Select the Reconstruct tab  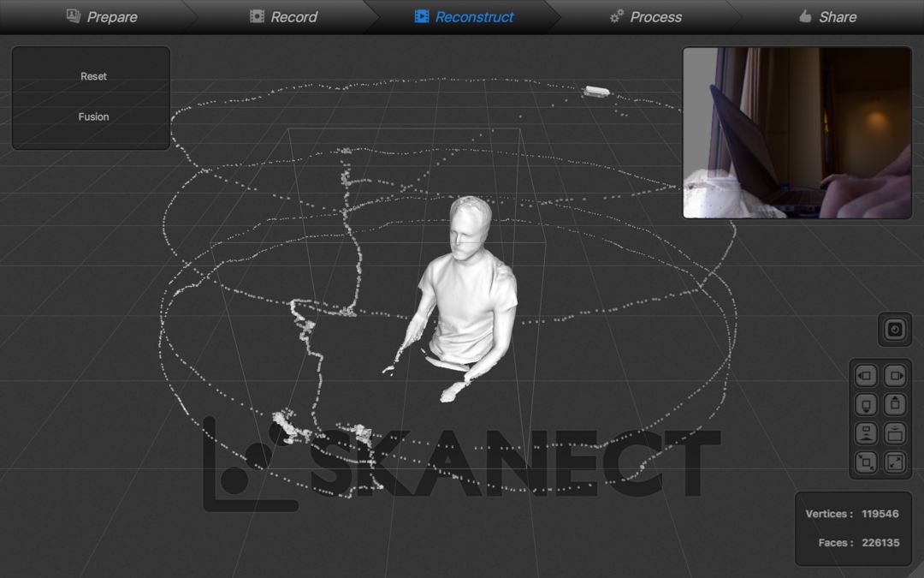click(464, 16)
